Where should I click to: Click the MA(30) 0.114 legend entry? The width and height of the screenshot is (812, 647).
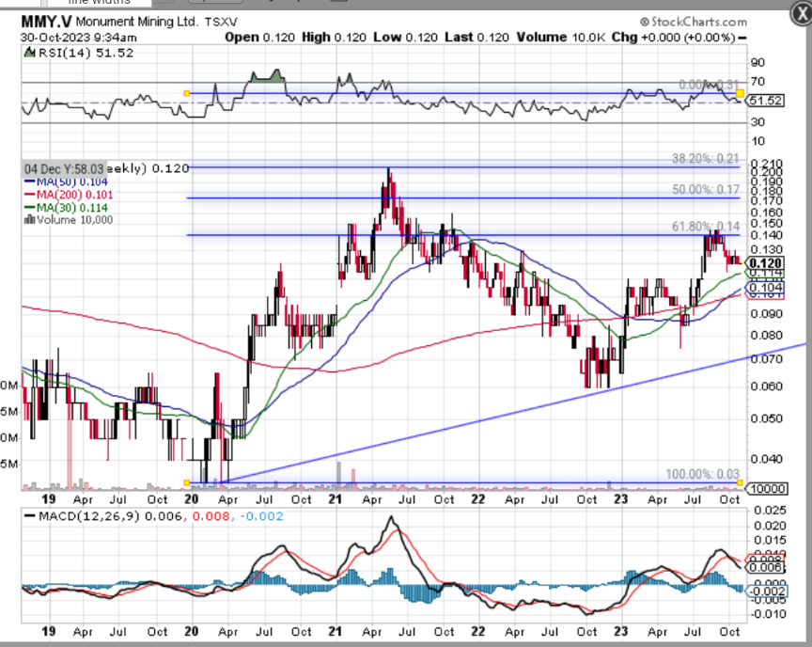coord(67,208)
